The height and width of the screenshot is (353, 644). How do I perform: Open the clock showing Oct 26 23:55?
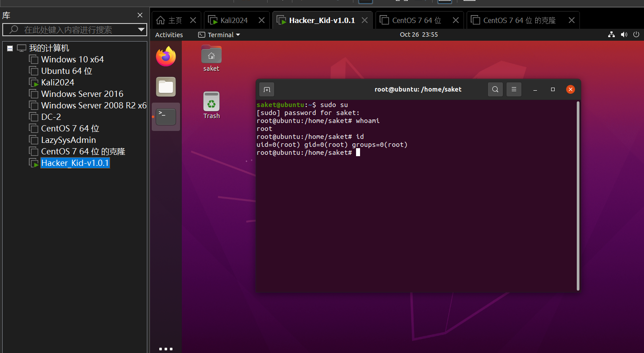tap(419, 35)
